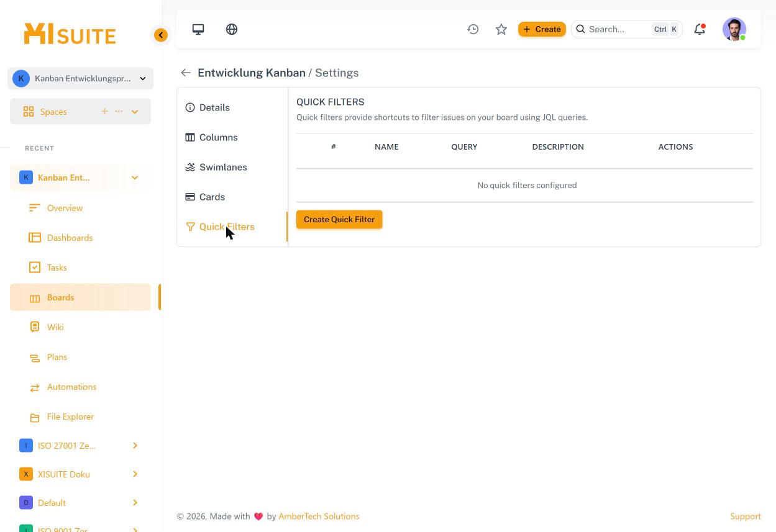Go back using the left arrow
This screenshot has width=776, height=532.
pos(186,73)
